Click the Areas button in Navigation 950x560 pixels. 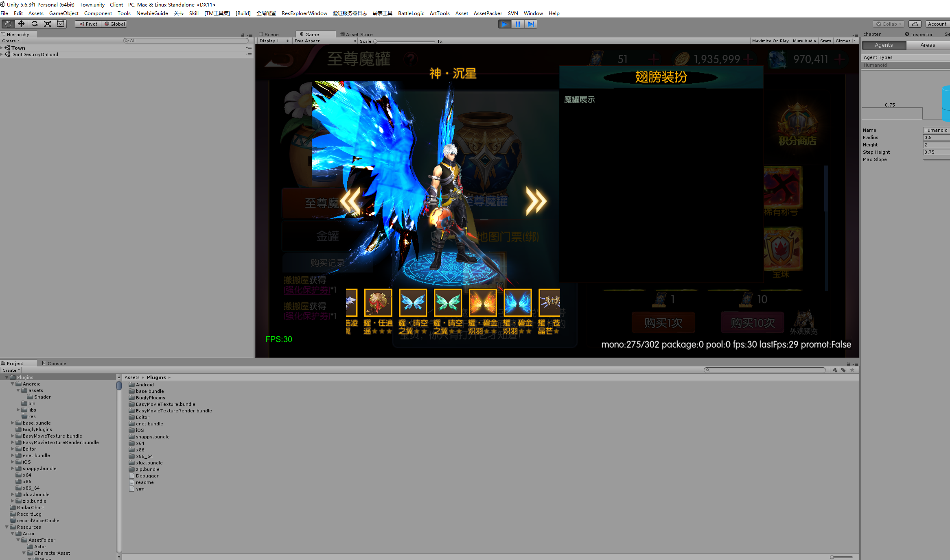pos(927,45)
